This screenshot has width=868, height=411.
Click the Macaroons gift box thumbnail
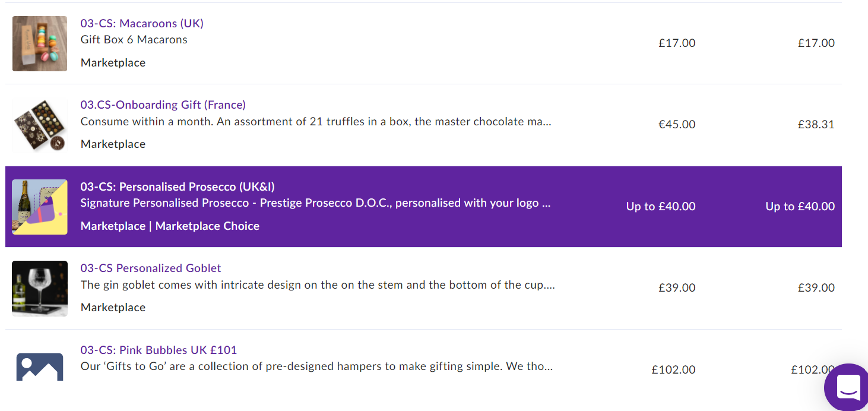click(x=40, y=43)
